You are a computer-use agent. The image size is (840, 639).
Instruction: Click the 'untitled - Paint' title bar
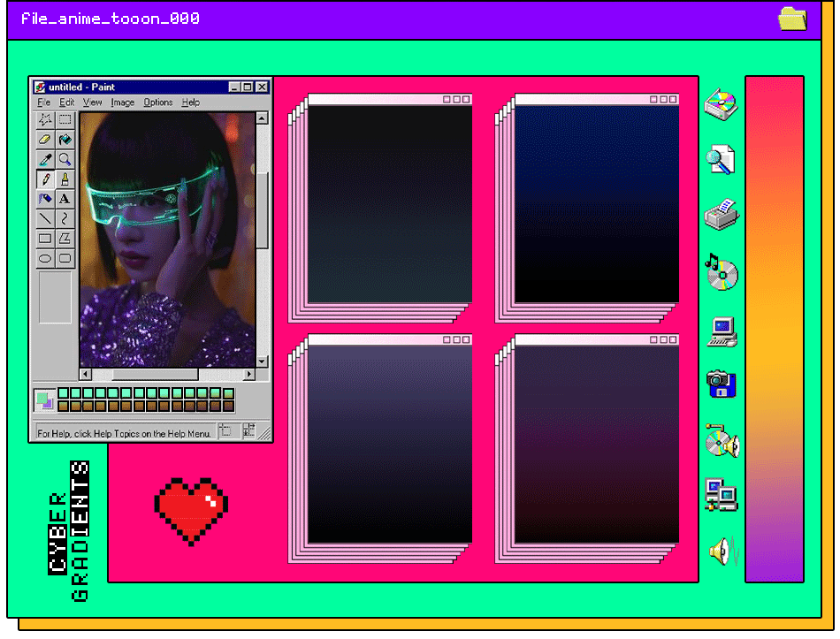[x=151, y=87]
